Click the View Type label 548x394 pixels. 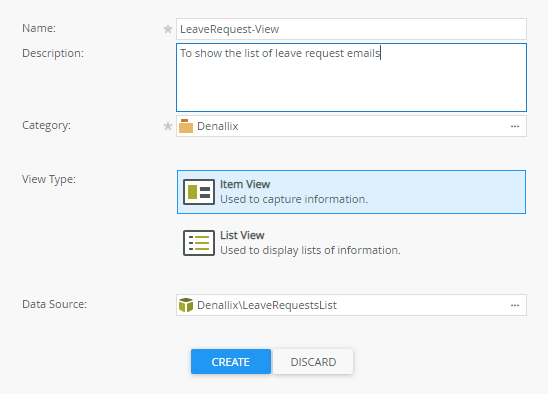pos(49,179)
